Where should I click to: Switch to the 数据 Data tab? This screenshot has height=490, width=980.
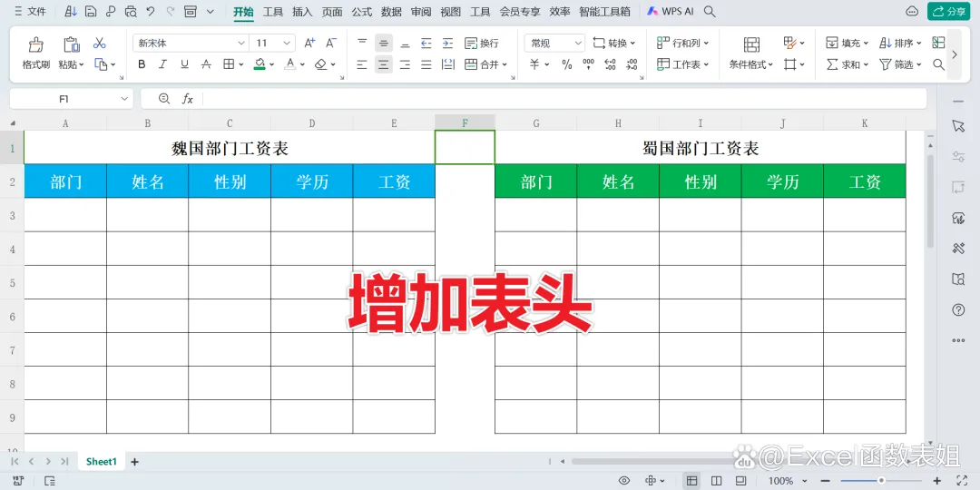[391, 11]
